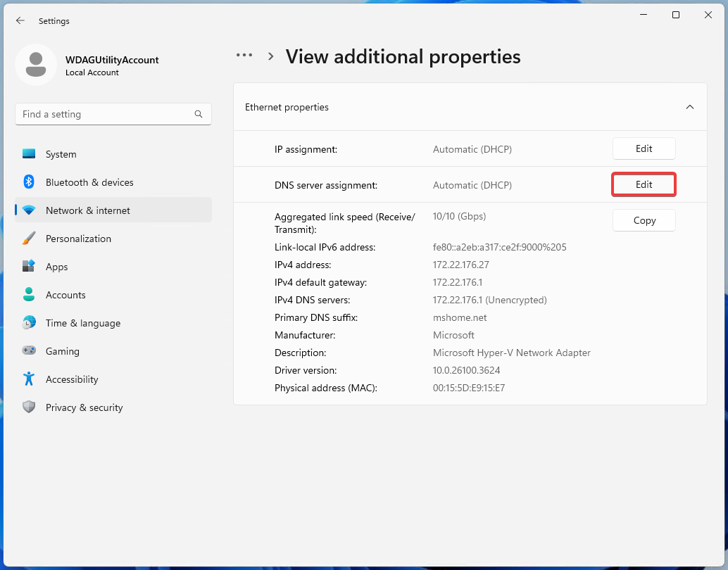Go back using the back arrow
Screen dimensions: 728x570
click(x=20, y=21)
